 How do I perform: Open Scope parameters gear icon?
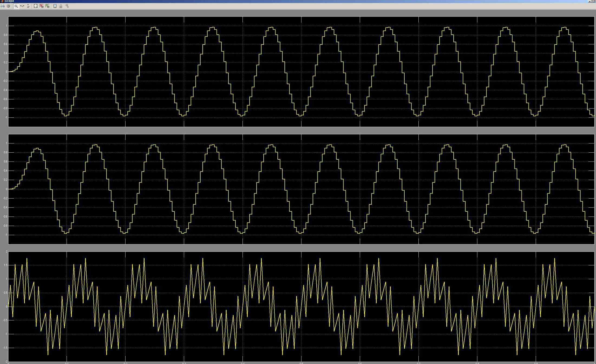(8, 6)
